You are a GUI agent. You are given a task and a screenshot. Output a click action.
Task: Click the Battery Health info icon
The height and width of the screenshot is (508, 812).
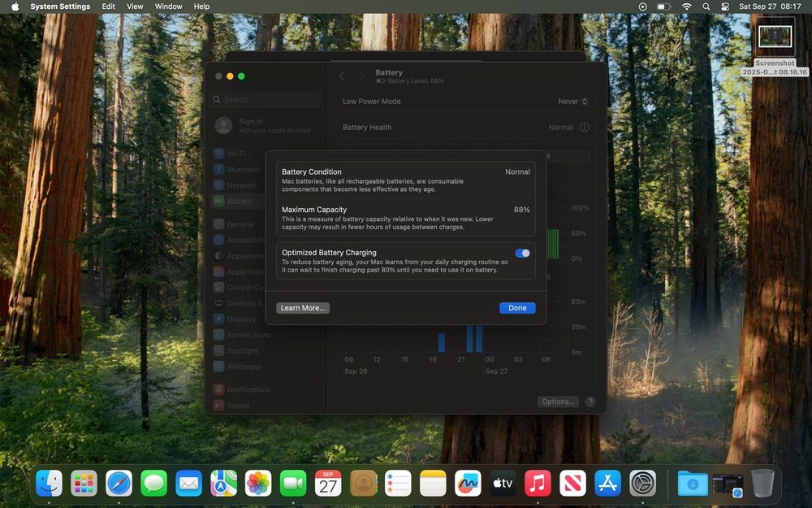(584, 128)
